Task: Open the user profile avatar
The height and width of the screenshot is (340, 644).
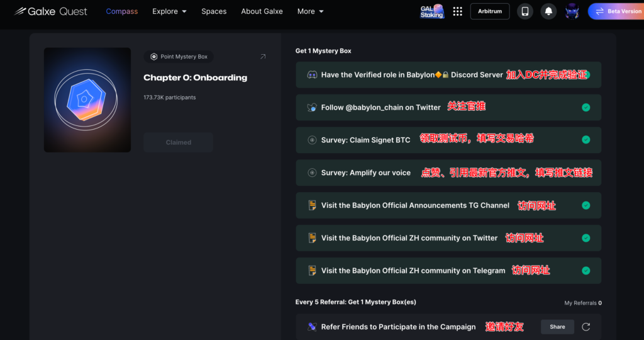Action: [572, 11]
